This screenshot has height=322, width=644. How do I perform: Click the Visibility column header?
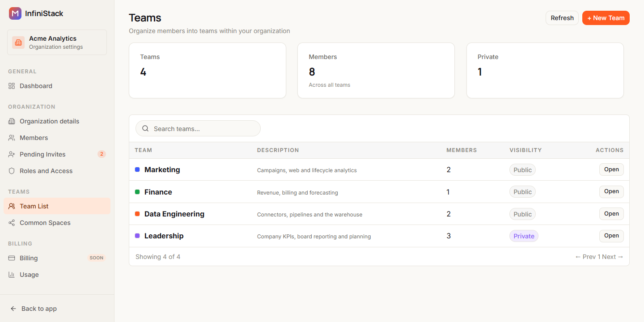point(525,150)
